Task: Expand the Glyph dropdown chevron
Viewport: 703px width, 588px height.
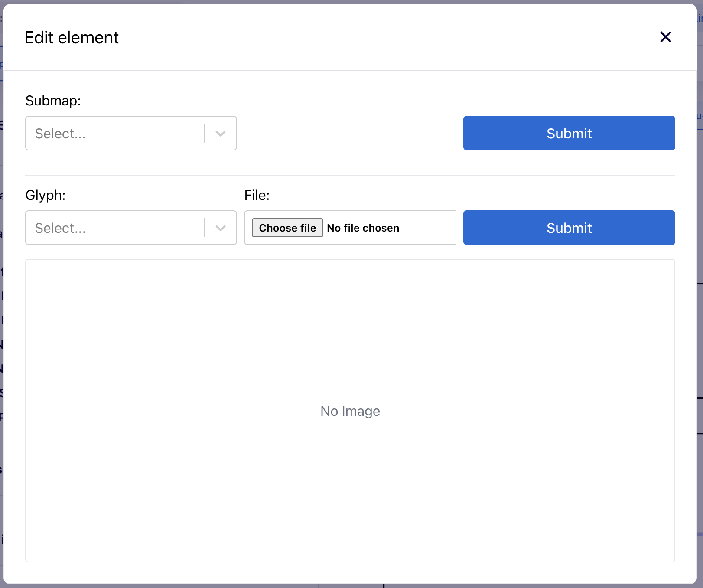Action: [x=221, y=228]
